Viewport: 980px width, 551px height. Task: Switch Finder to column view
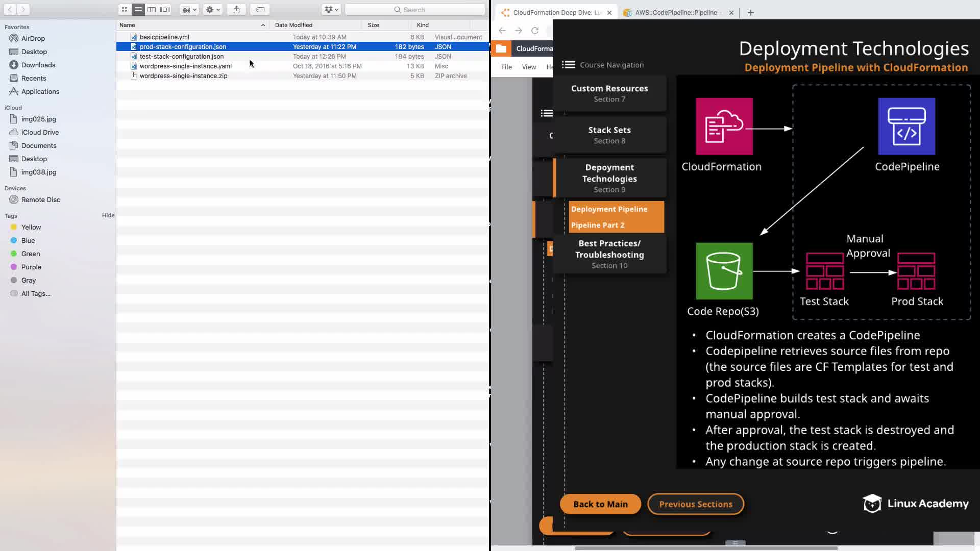pos(152,10)
